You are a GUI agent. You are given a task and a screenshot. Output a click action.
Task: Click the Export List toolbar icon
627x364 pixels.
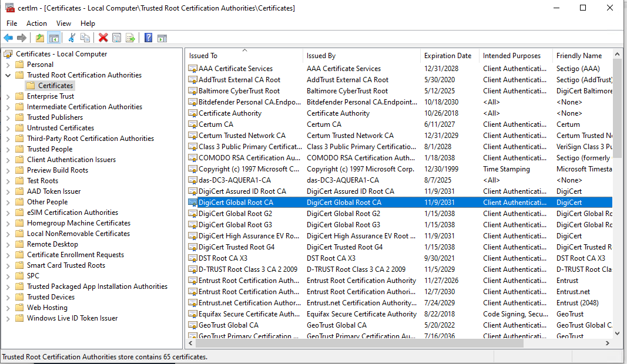coord(130,38)
